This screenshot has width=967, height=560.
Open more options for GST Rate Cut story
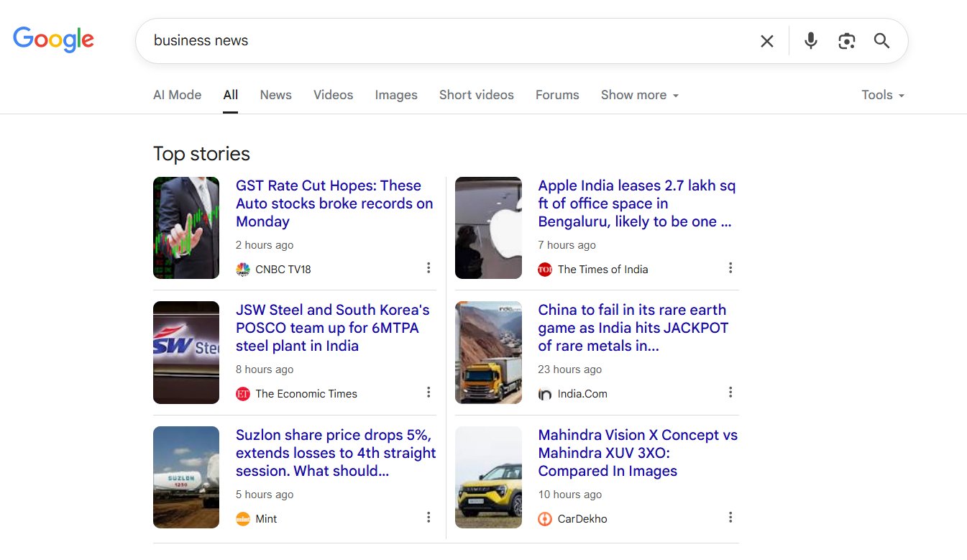pyautogui.click(x=428, y=268)
